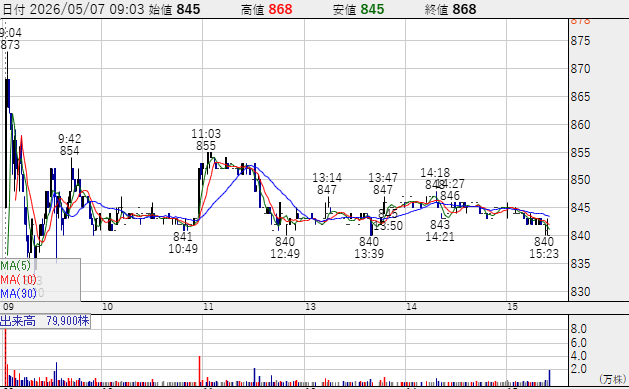The height and width of the screenshot is (389, 629).
Task: Click the MA(30) legend entry
Action: coord(18,294)
